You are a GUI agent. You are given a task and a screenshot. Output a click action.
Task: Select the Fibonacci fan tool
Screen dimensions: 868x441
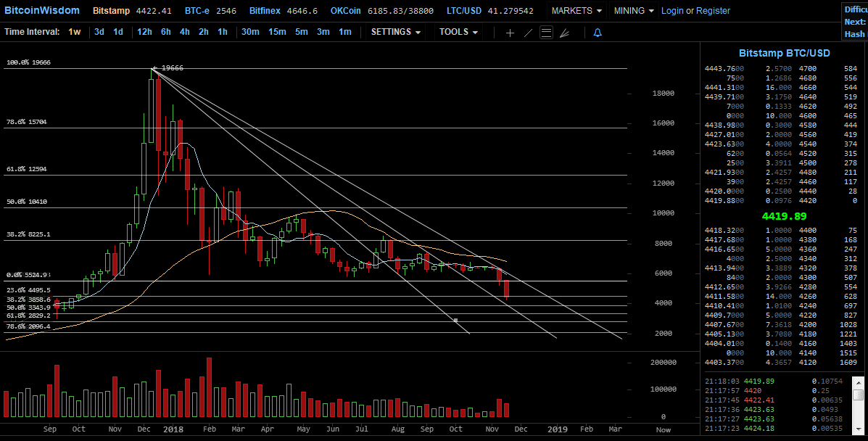point(565,33)
